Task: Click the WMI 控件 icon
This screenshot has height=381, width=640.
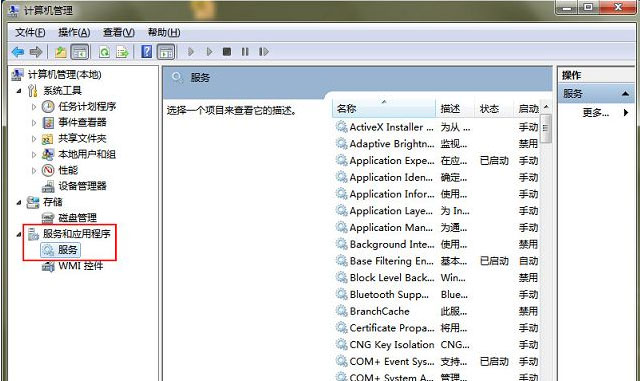Action: tap(48, 267)
